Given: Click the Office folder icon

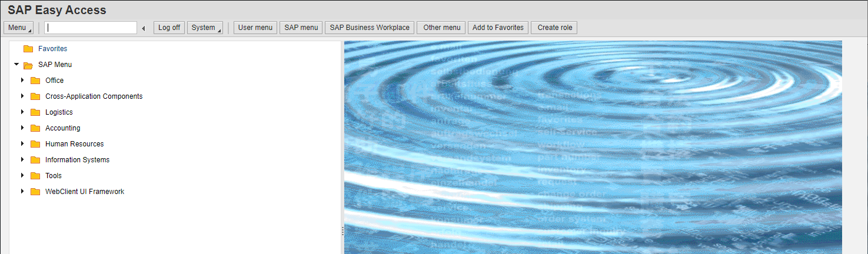Looking at the screenshot, I should 35,81.
